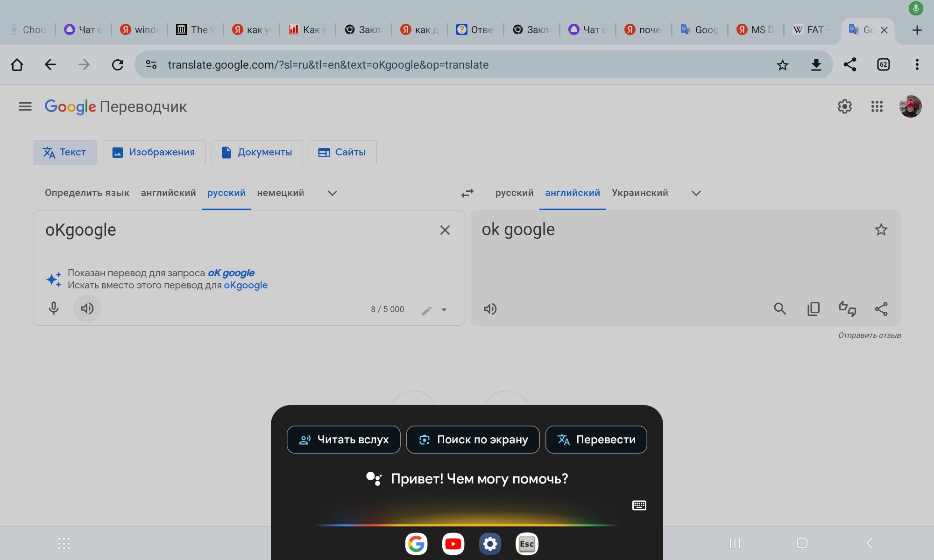Select русский as target language

point(514,193)
